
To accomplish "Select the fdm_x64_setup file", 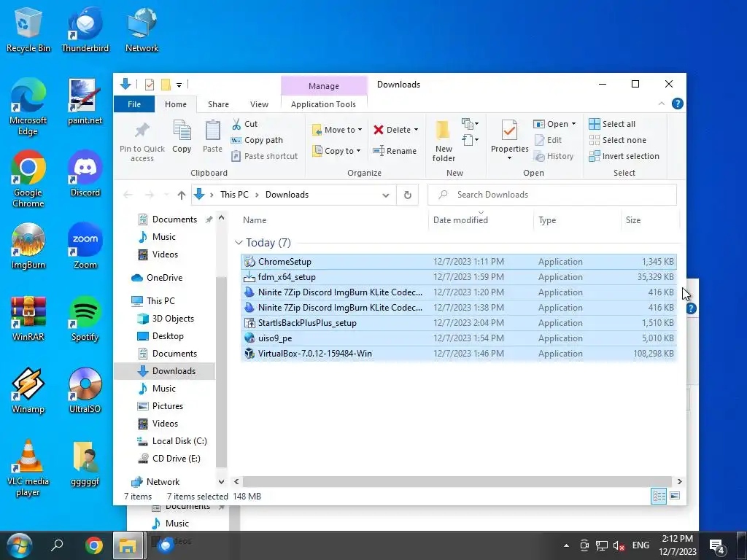I will click(459, 276).
